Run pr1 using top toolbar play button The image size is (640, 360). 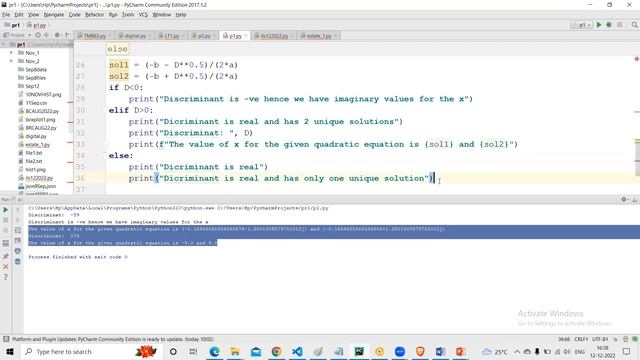click(x=599, y=25)
